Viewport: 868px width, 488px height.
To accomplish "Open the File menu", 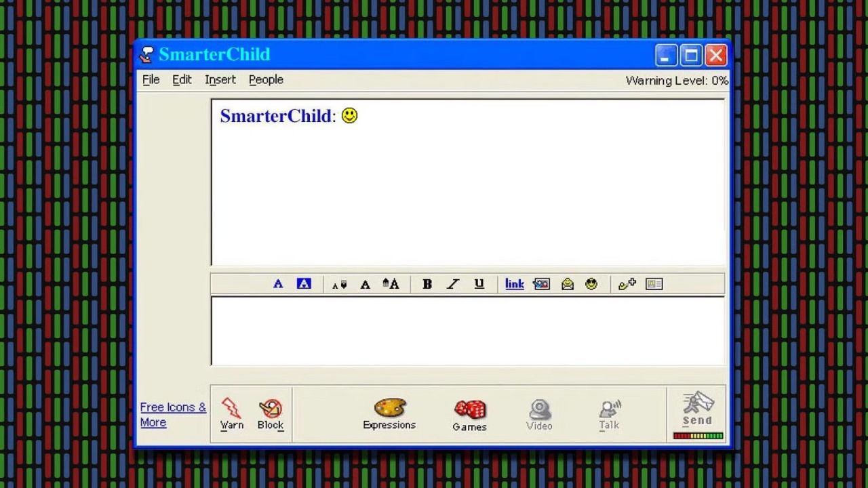I will coord(151,80).
